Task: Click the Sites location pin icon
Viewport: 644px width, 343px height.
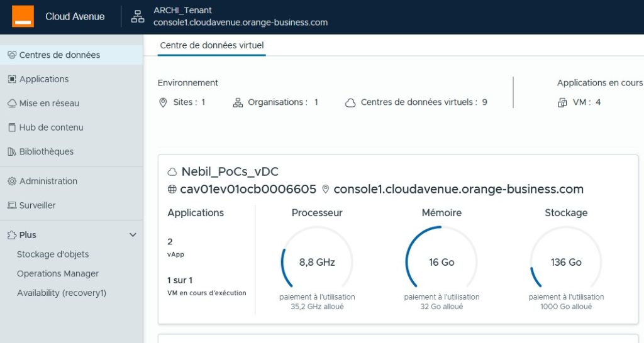Action: [x=163, y=102]
